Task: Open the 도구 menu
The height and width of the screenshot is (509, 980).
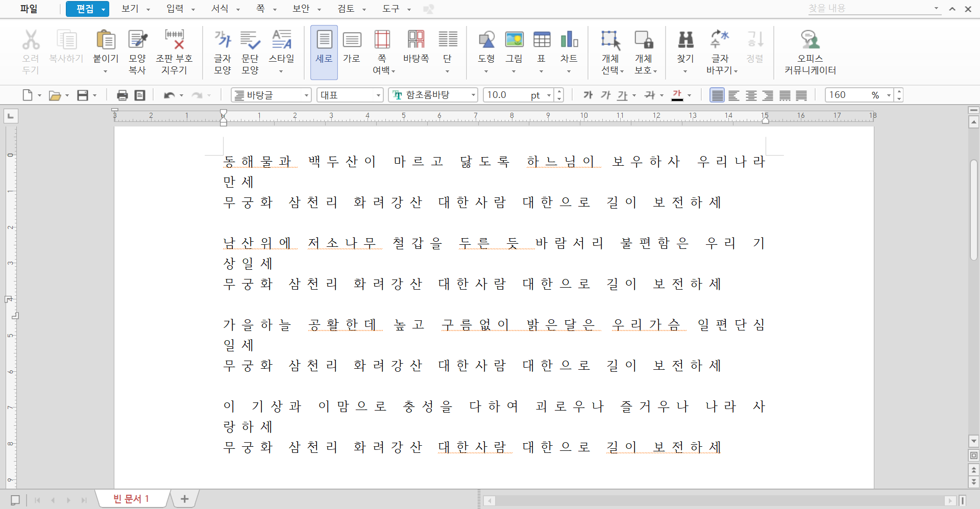Action: pos(391,9)
